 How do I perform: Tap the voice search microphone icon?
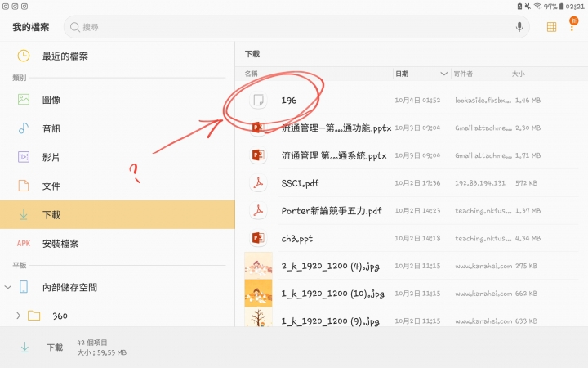click(x=519, y=27)
